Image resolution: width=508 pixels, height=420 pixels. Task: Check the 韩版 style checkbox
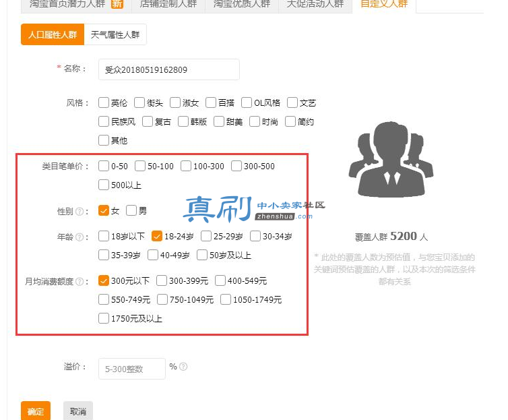pos(183,121)
